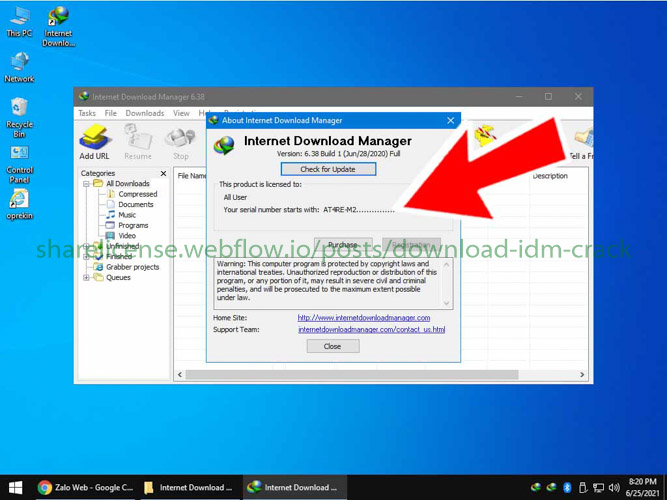Screen dimensions: 667x500
Task: Click the version 6.38 Build 1 text
Action: pyautogui.click(x=339, y=154)
